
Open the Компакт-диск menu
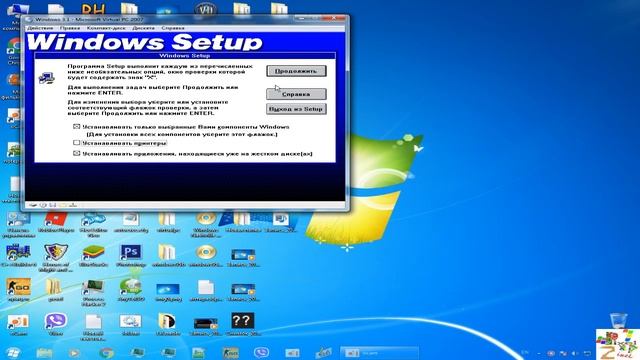(106, 28)
